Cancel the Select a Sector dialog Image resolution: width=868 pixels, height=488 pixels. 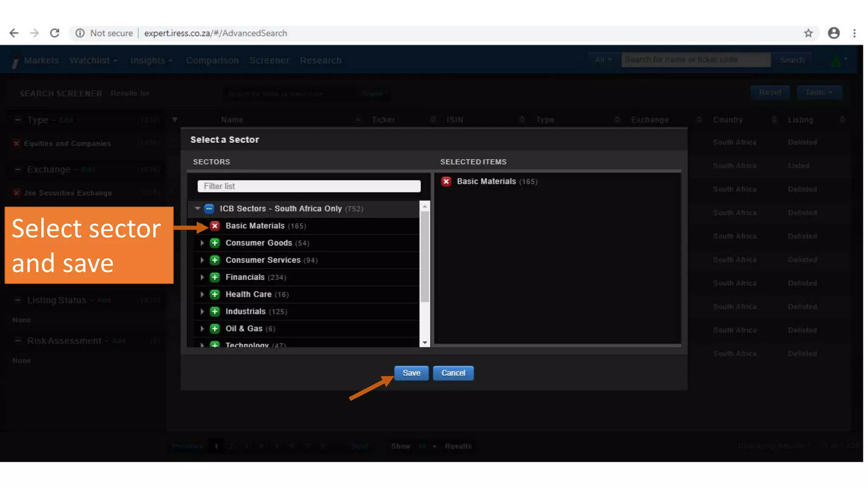(453, 373)
